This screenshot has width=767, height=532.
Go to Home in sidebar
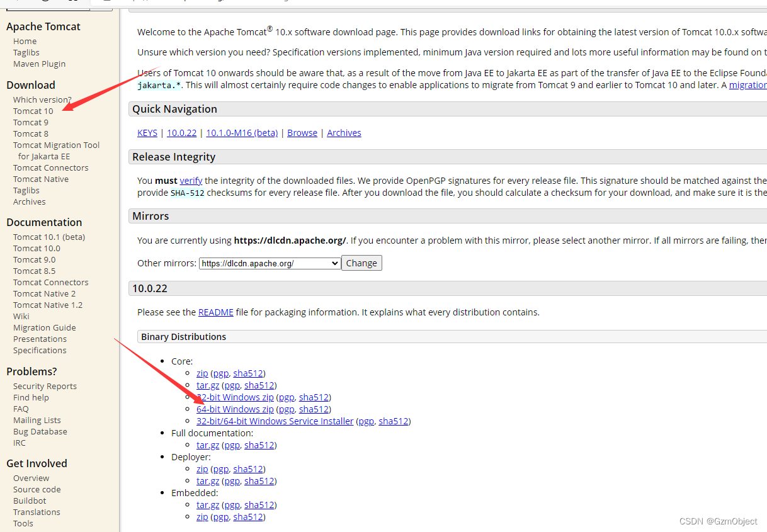pos(25,41)
